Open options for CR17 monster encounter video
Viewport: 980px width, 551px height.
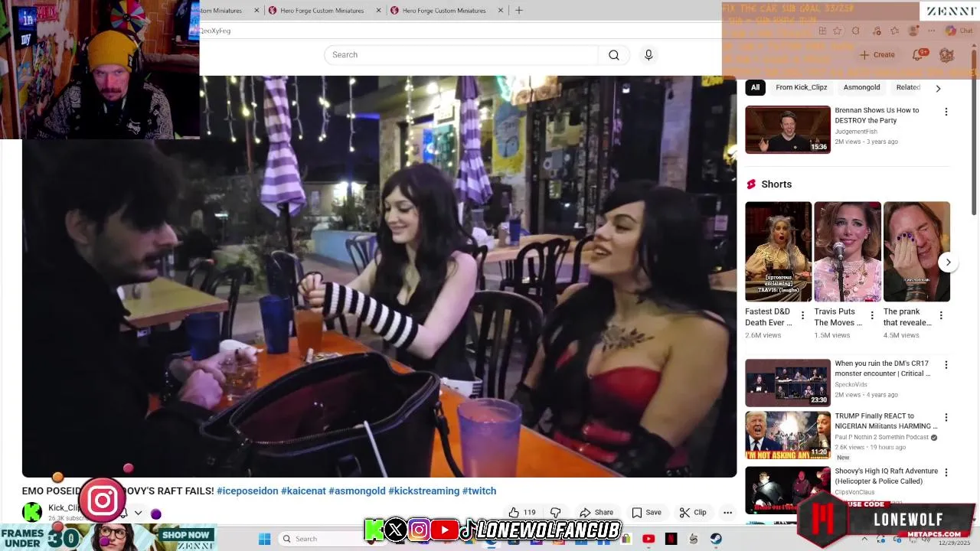946,365
